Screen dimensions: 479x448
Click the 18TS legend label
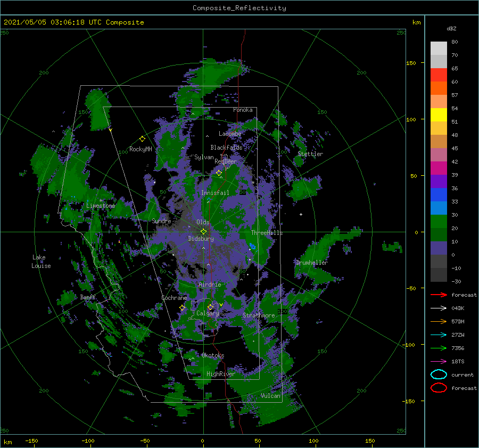tap(458, 362)
